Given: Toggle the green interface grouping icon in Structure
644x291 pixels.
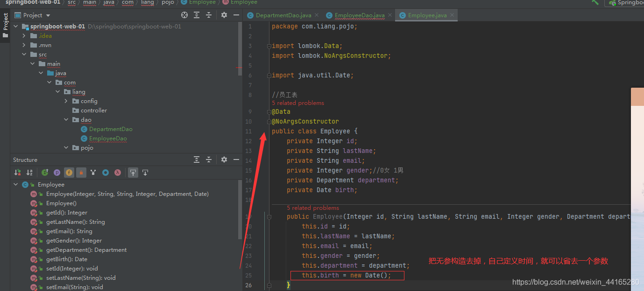Looking at the screenshot, I should point(45,173).
